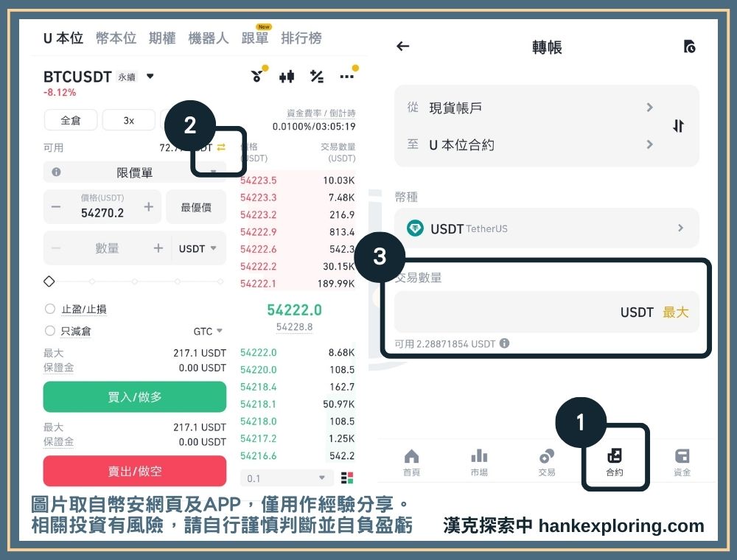Image resolution: width=737 pixels, height=560 pixels.
Task: Expand the 從 現貨帳戶 source account
Action: tap(531, 108)
